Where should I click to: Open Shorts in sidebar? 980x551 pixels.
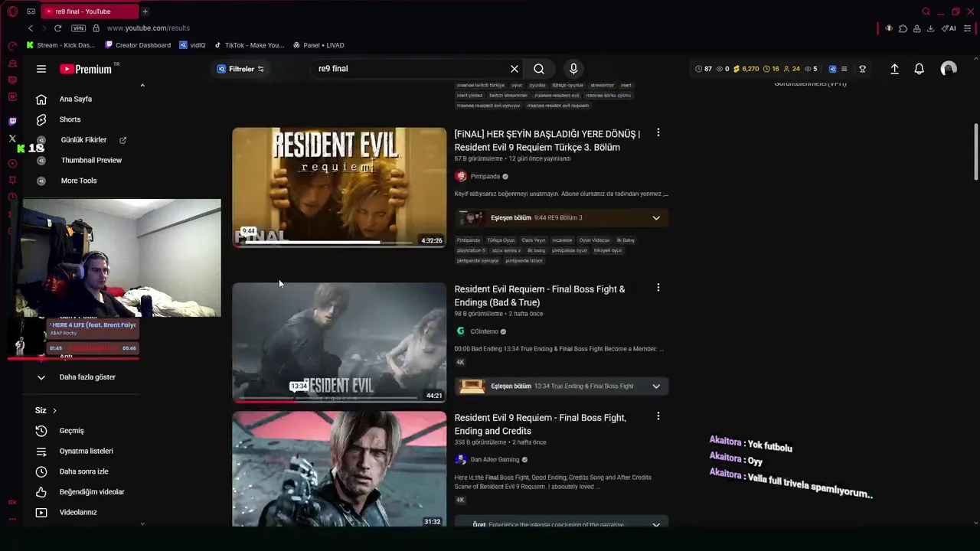pyautogui.click(x=70, y=119)
